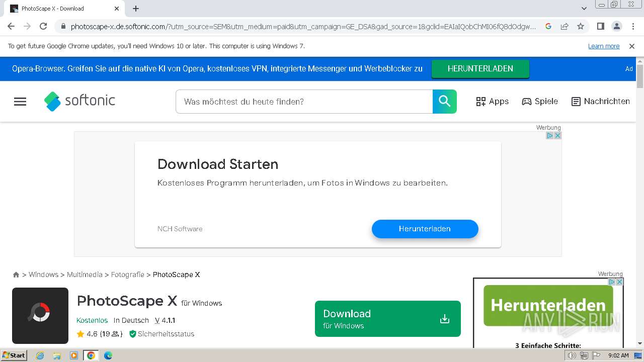Click the AdChoices icon on side ad
The image size is (644, 362).
coord(612,282)
